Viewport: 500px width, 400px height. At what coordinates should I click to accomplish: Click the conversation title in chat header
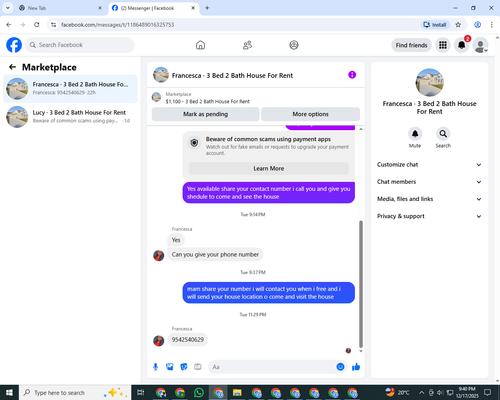tap(232, 76)
